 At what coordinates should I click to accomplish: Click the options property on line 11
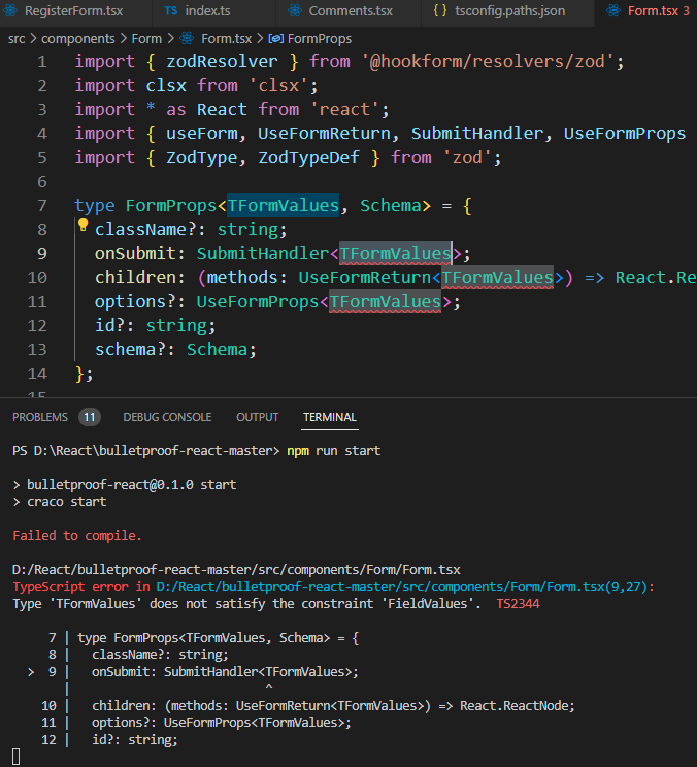point(130,302)
